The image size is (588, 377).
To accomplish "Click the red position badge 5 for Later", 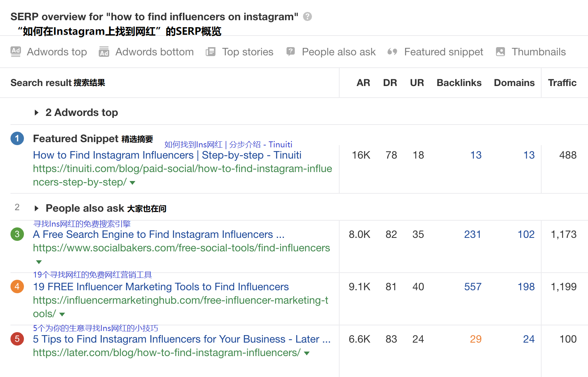I will tap(17, 339).
